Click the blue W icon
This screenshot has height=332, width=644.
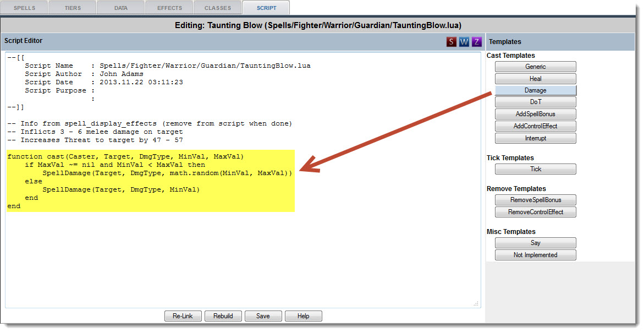point(464,42)
